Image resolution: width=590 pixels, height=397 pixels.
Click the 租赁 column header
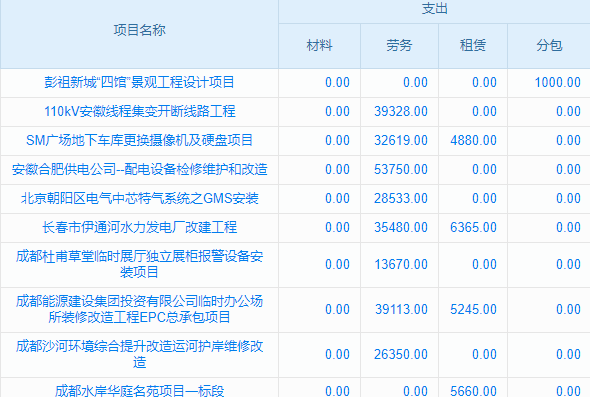pyautogui.click(x=473, y=46)
